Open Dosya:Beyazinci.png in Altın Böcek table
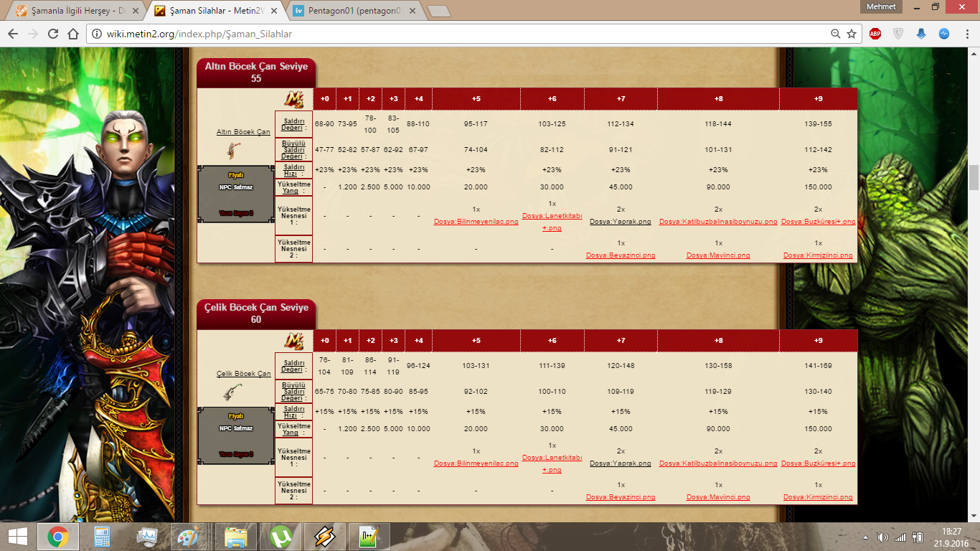The width and height of the screenshot is (980, 551). tap(621, 255)
